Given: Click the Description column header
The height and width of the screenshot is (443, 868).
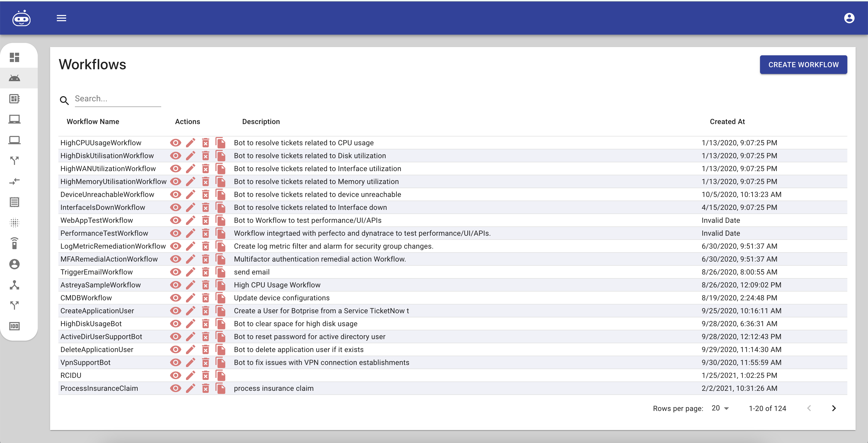Looking at the screenshot, I should [x=261, y=121].
